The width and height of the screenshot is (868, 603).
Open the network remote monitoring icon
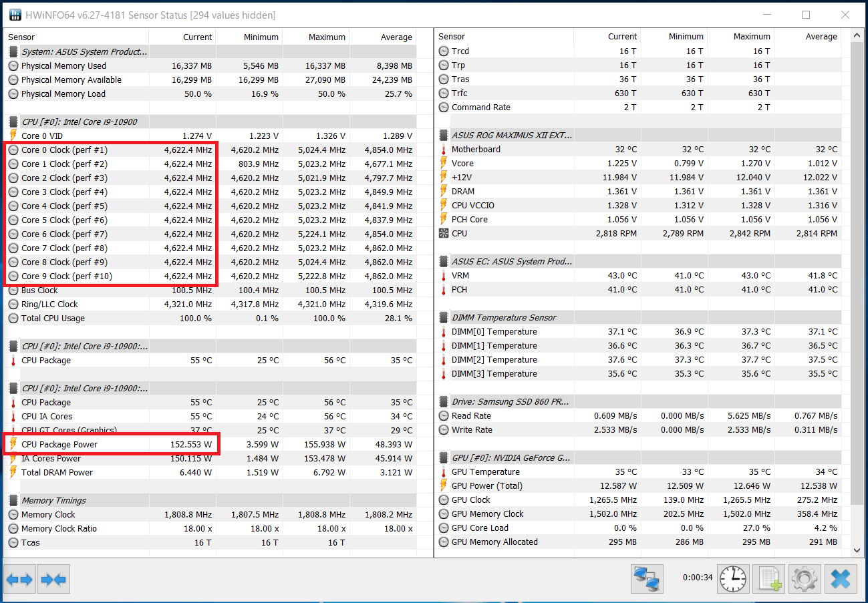647,579
